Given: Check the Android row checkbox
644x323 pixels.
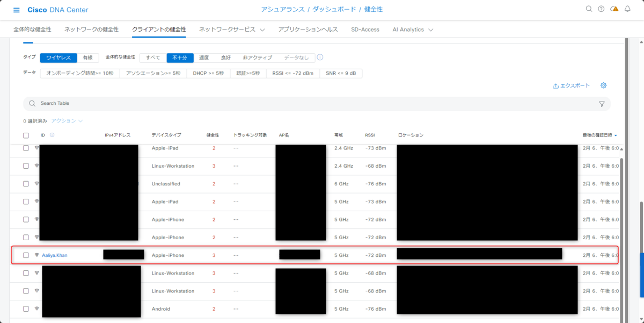Looking at the screenshot, I should click(x=26, y=309).
